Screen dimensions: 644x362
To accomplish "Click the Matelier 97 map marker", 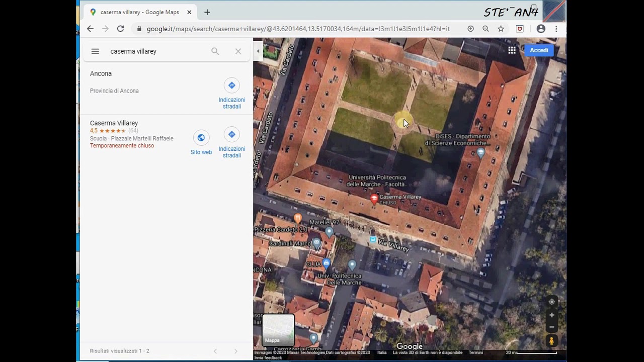I will 329,232.
